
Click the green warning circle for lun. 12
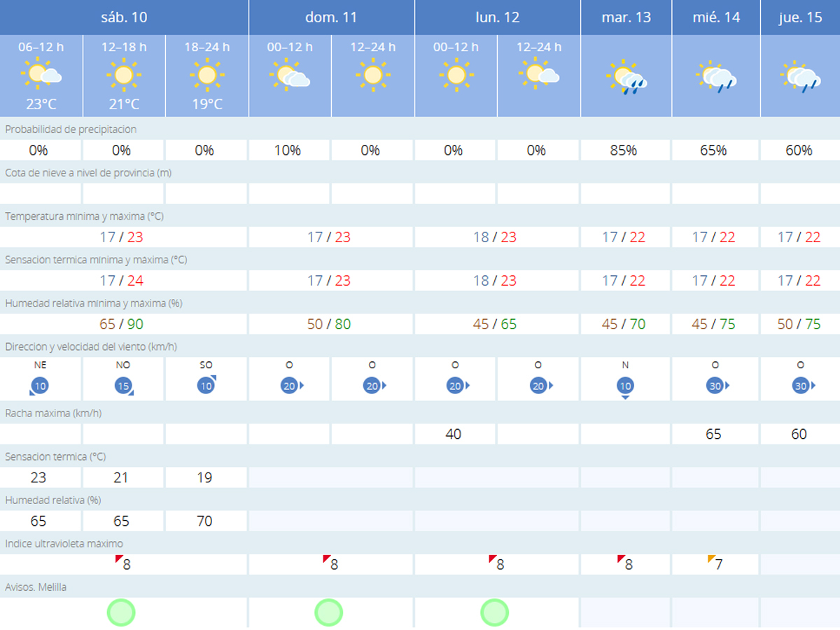coord(494,612)
